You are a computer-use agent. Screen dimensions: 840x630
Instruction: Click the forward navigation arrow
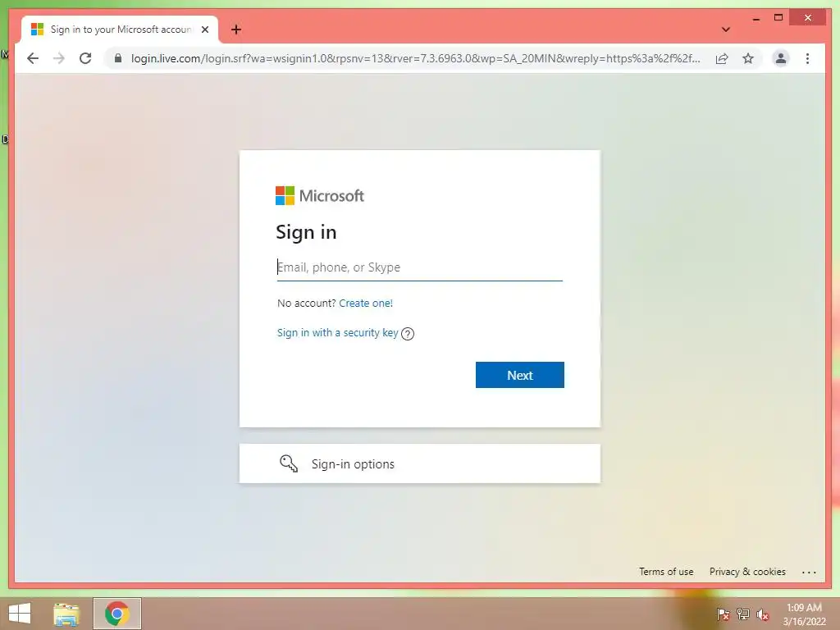pos(59,58)
